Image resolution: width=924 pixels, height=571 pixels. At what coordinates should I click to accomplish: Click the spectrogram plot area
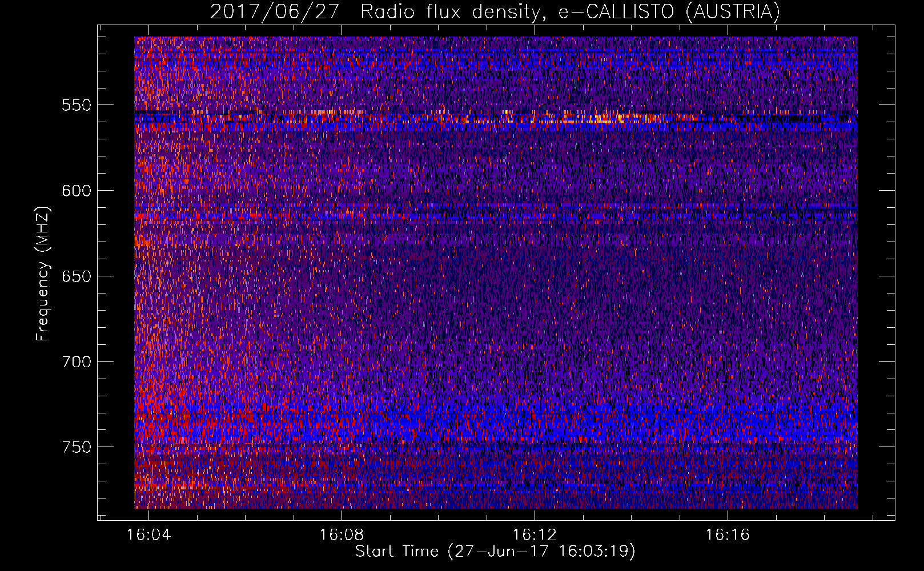pyautogui.click(x=496, y=272)
